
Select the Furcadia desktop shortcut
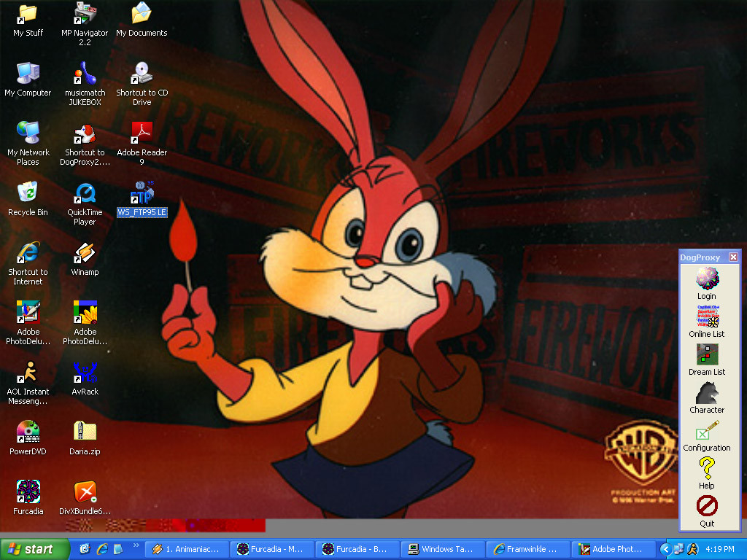coord(28,498)
